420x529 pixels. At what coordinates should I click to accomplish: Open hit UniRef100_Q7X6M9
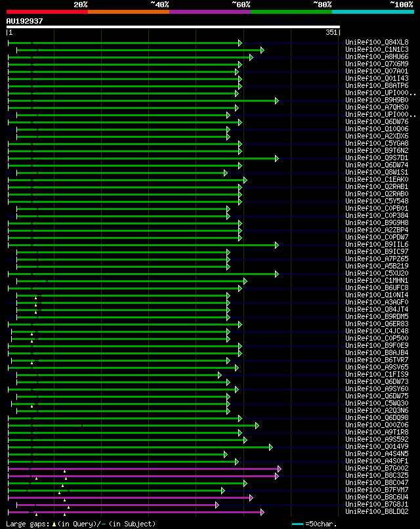click(x=377, y=64)
